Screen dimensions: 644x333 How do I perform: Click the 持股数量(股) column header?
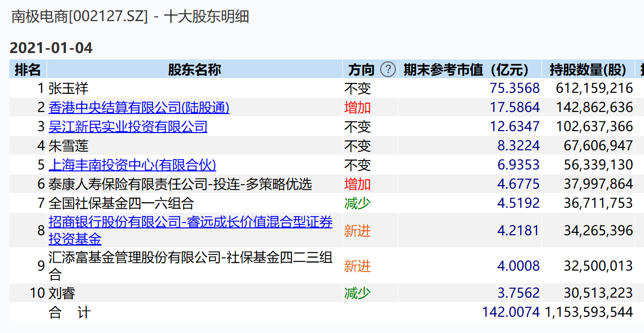coord(588,70)
